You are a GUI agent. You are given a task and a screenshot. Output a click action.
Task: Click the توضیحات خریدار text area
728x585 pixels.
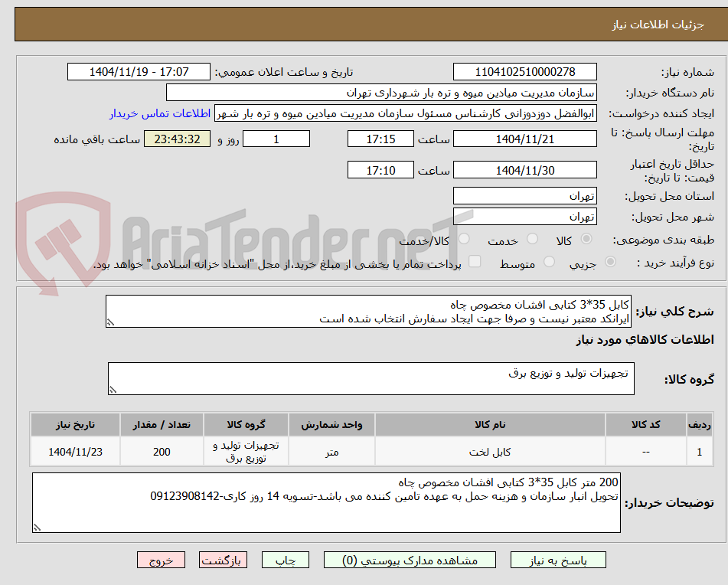point(326,503)
